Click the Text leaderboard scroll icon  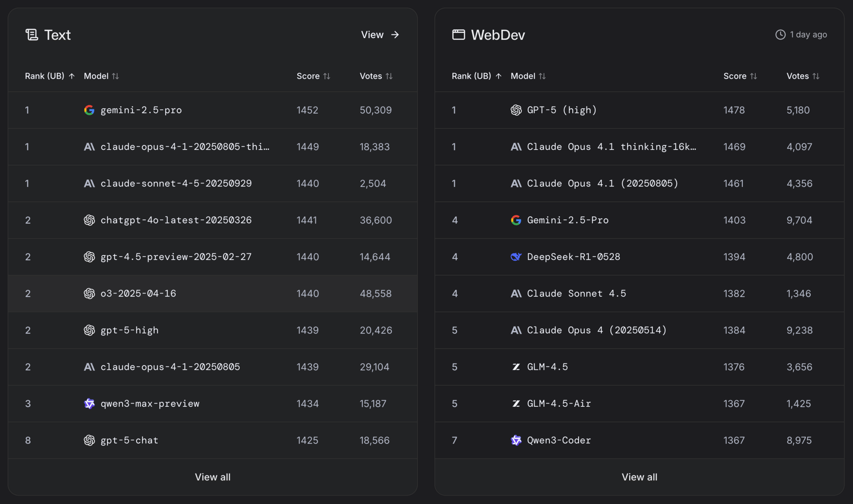[x=32, y=35]
